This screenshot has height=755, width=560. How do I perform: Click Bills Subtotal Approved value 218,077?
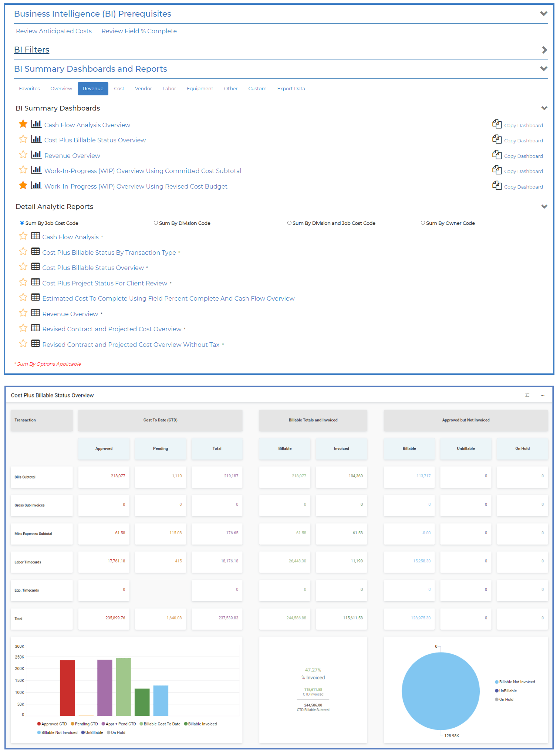tap(118, 476)
